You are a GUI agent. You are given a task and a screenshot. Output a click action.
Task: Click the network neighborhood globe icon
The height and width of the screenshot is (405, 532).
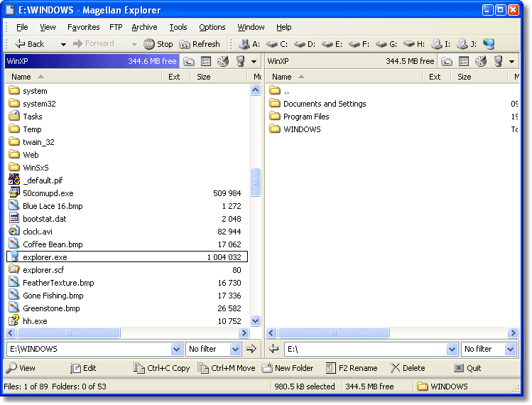point(487,44)
